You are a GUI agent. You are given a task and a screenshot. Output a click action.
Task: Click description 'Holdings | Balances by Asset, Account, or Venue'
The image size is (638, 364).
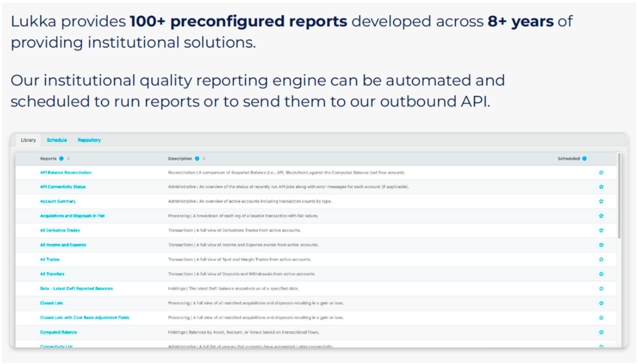(x=244, y=332)
